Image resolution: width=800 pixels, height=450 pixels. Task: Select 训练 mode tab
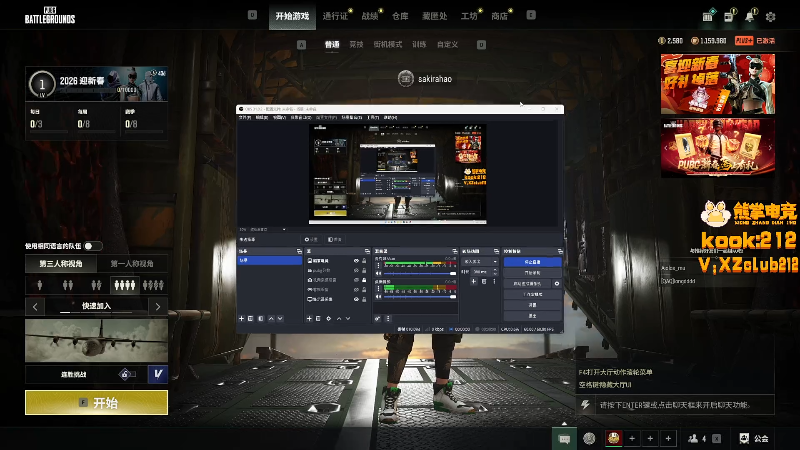419,44
